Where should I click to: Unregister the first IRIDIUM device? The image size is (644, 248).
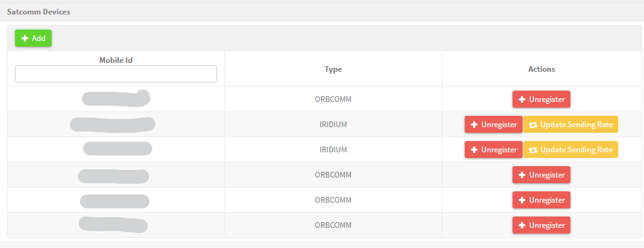pyautogui.click(x=494, y=125)
